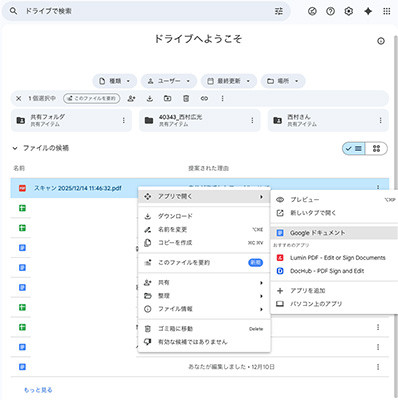Open the 40343_西村広光 folder card
The height and width of the screenshot is (400, 398).
point(199,120)
